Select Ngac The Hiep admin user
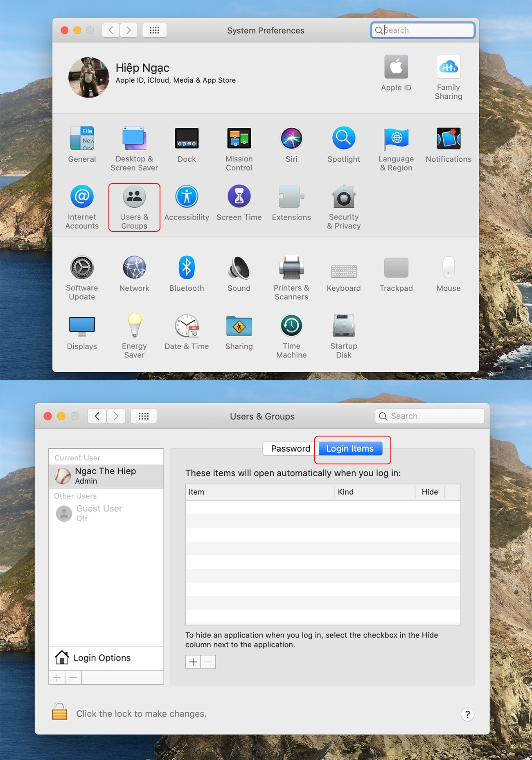 106,476
